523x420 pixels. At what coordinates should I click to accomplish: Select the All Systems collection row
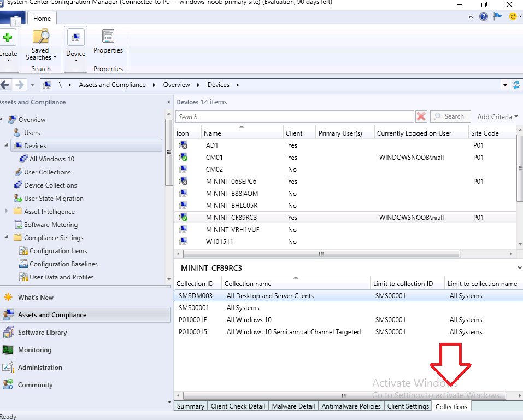tap(348, 307)
